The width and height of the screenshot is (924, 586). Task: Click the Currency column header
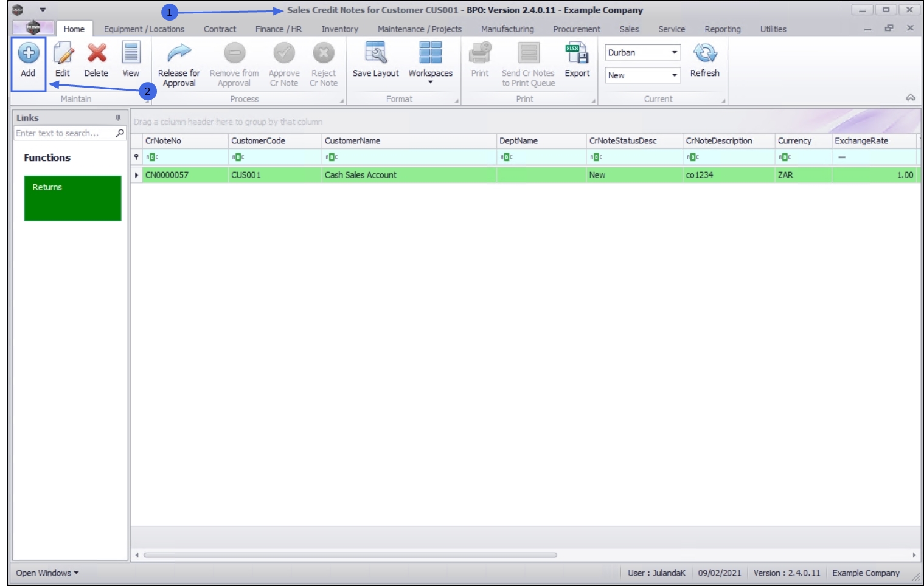point(803,140)
